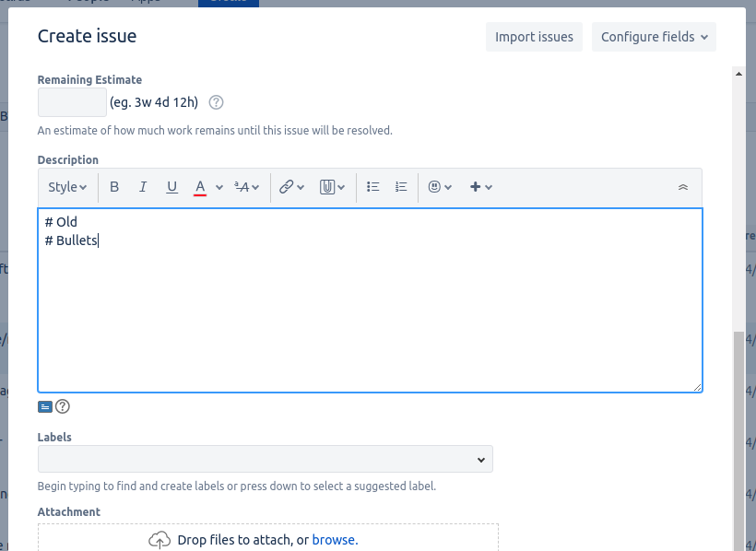Click inside the Description text area
The height and width of the screenshot is (551, 756).
click(x=371, y=300)
